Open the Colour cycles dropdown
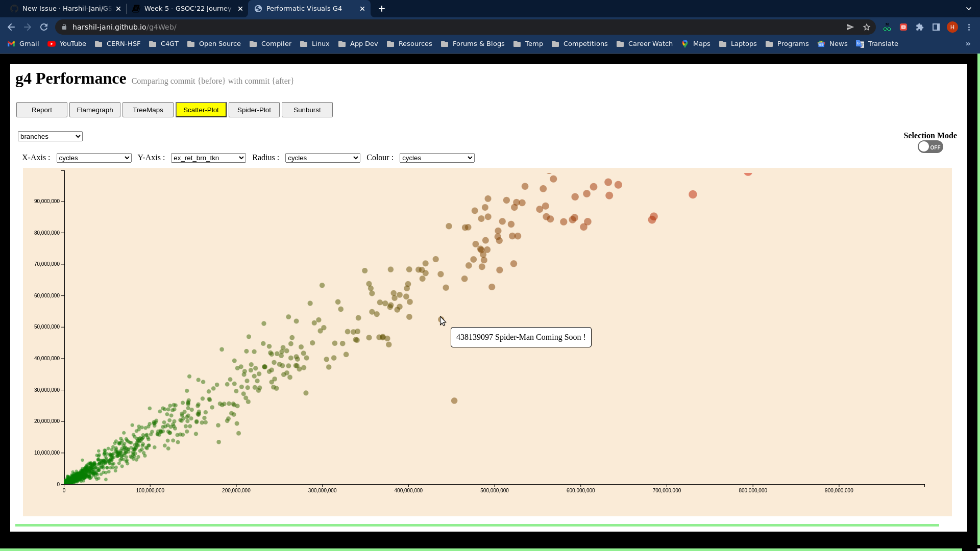The width and height of the screenshot is (980, 551). [437, 158]
